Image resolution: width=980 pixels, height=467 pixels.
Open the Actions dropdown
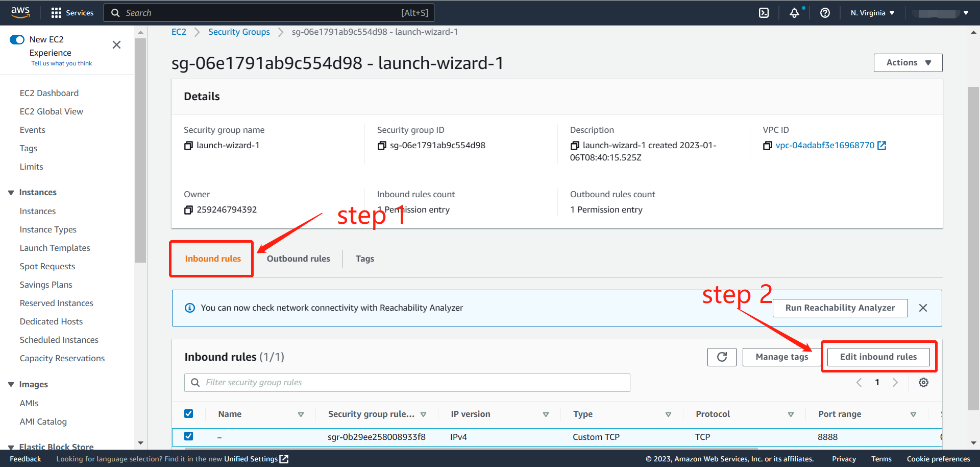(908, 63)
